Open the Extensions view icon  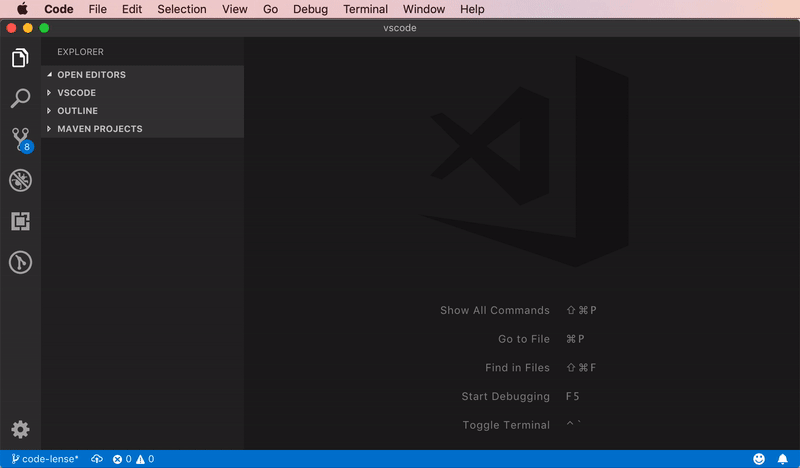[20, 221]
